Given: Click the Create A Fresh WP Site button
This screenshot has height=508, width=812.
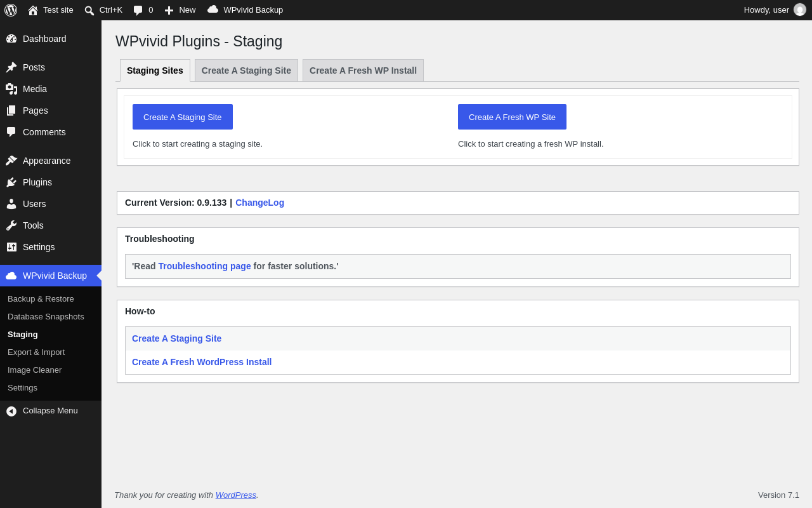Looking at the screenshot, I should pyautogui.click(x=512, y=117).
